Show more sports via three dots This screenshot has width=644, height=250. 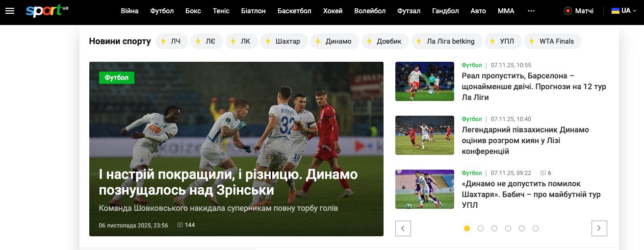click(531, 11)
